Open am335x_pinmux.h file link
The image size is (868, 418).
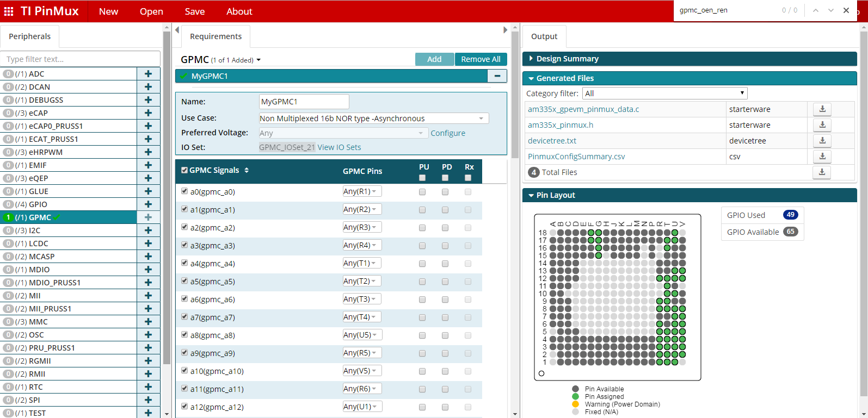coord(561,125)
